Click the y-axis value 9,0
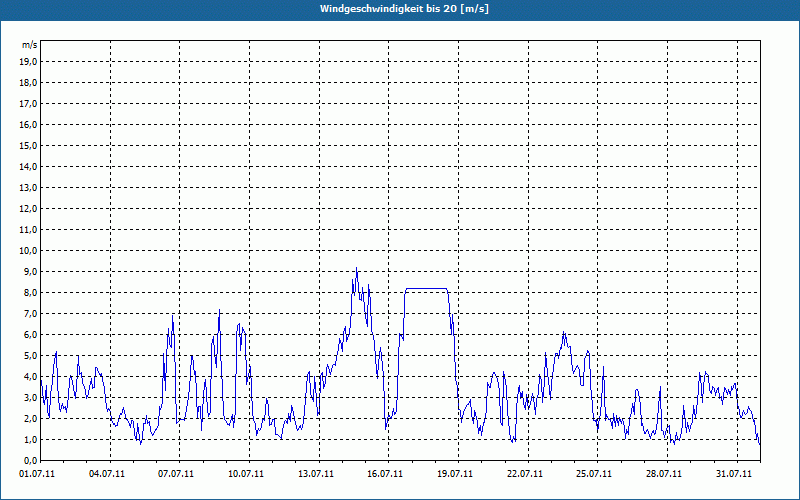800x500 pixels. 30,271
